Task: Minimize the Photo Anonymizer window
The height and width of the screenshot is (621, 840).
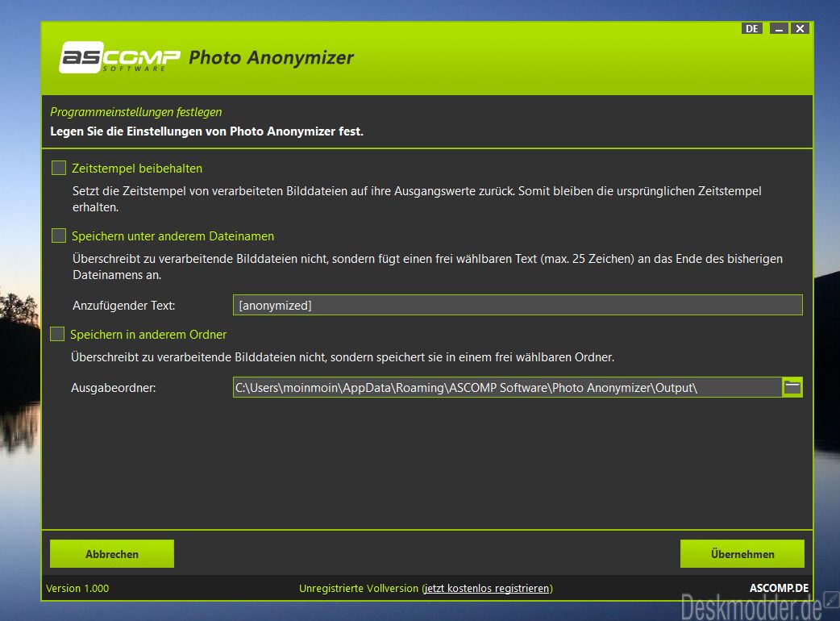Action: click(779, 29)
